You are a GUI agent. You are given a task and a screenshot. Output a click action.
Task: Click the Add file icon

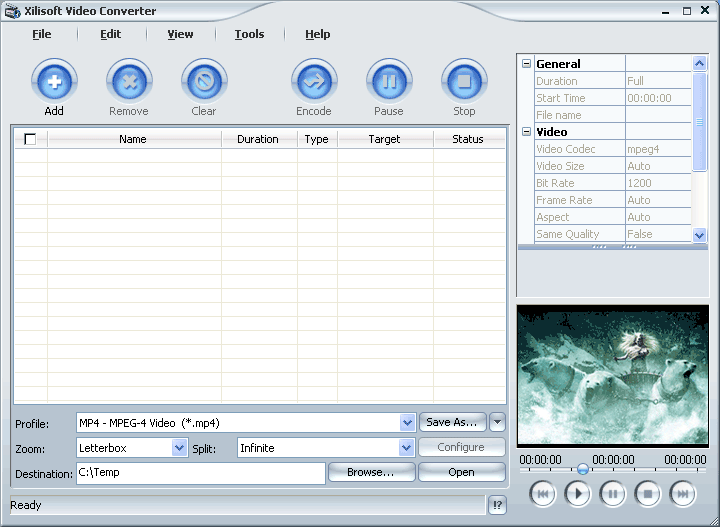54,82
